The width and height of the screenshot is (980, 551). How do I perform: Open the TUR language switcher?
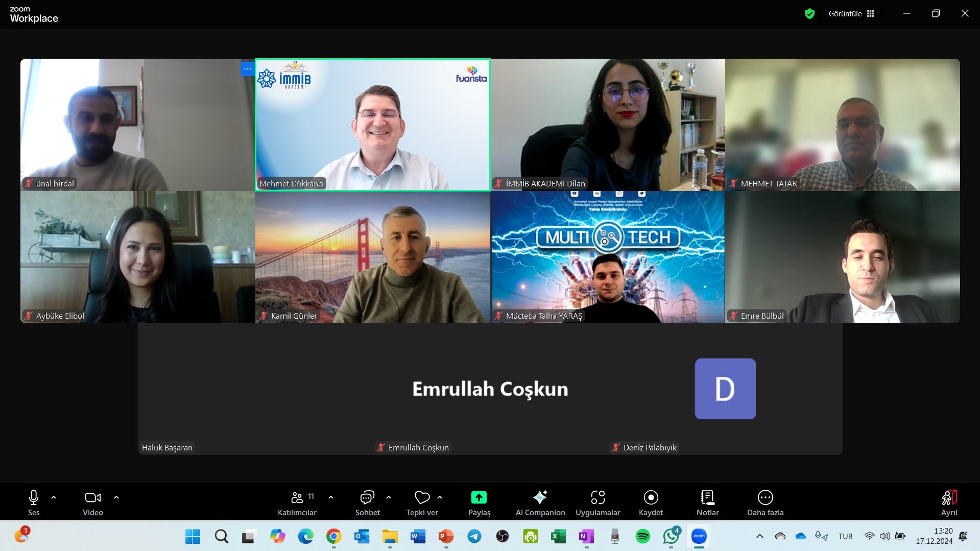point(845,536)
